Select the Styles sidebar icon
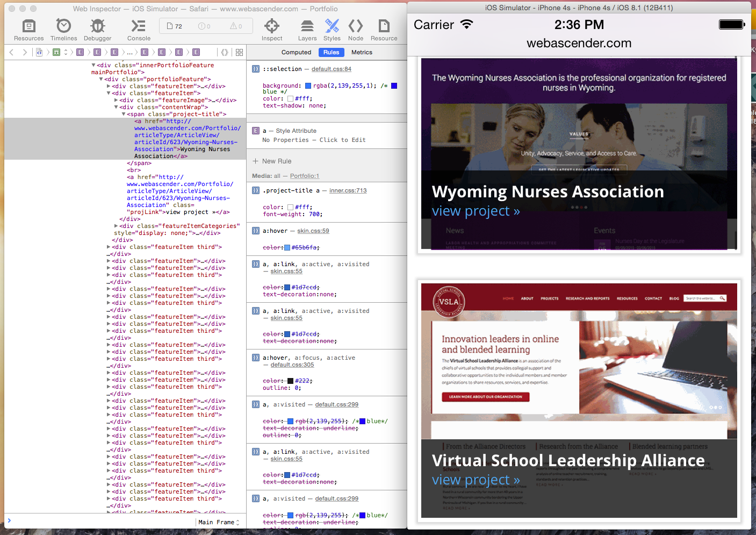This screenshot has height=535, width=756. (332, 30)
